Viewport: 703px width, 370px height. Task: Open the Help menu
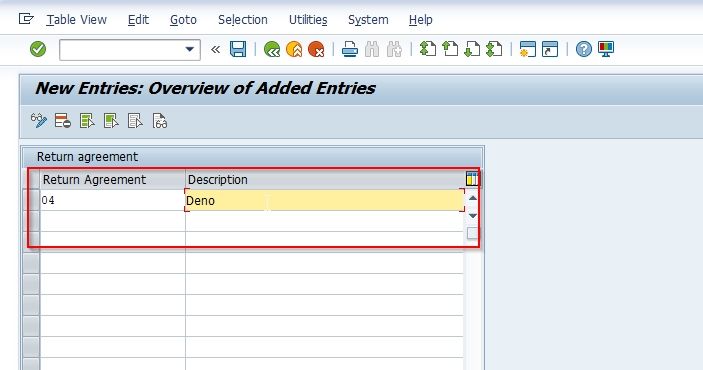click(421, 20)
